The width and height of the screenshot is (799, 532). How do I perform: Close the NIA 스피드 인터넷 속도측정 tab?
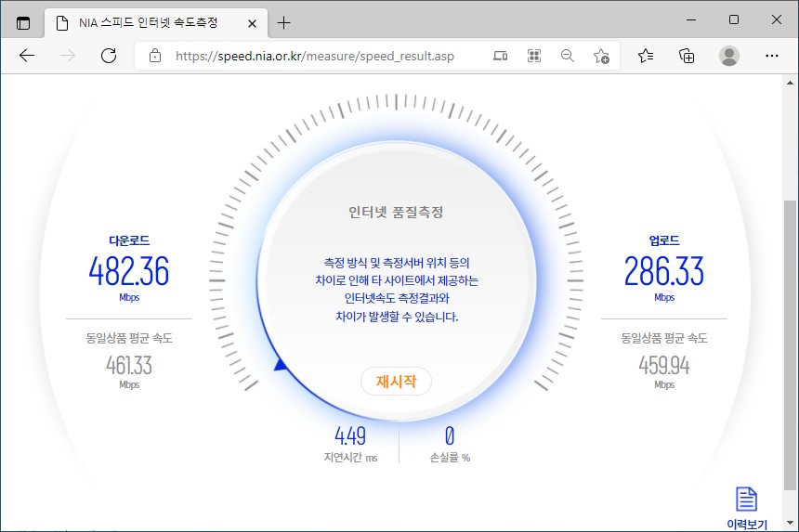252,23
